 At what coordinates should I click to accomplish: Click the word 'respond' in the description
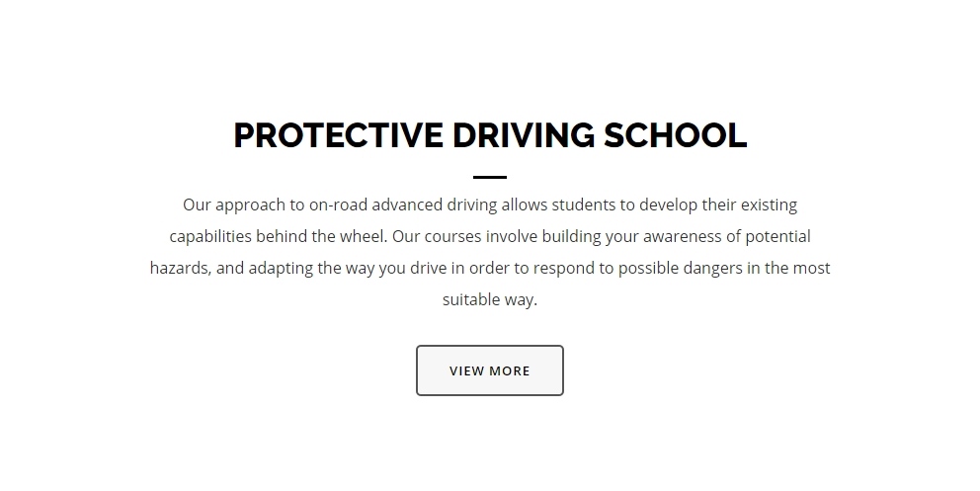(x=564, y=270)
